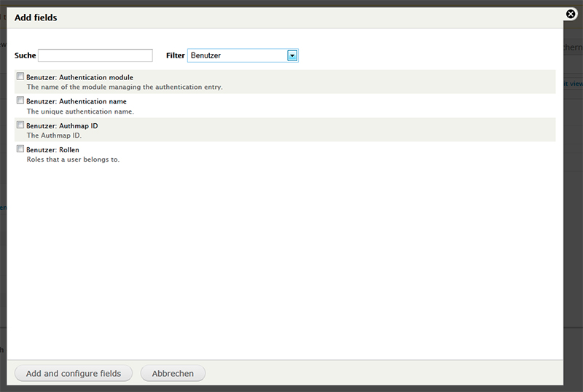Viewport: 583px width, 392px height.
Task: Select the Benutzer: Rollen checkbox
Action: point(20,149)
